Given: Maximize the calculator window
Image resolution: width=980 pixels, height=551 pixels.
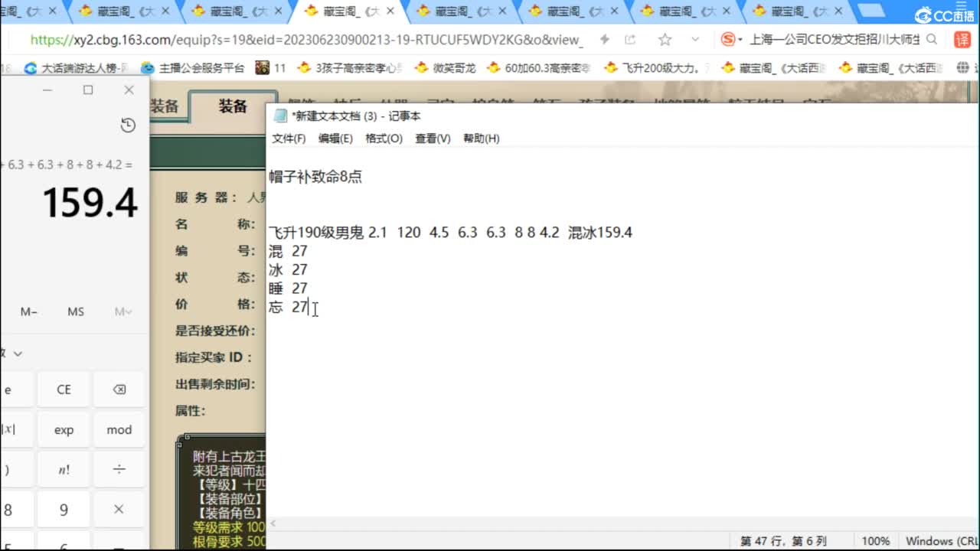Looking at the screenshot, I should coord(88,90).
